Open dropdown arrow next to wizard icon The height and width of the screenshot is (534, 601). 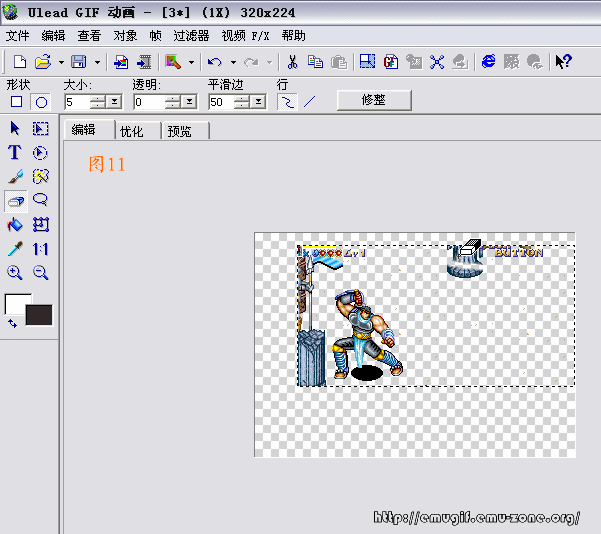[191, 62]
